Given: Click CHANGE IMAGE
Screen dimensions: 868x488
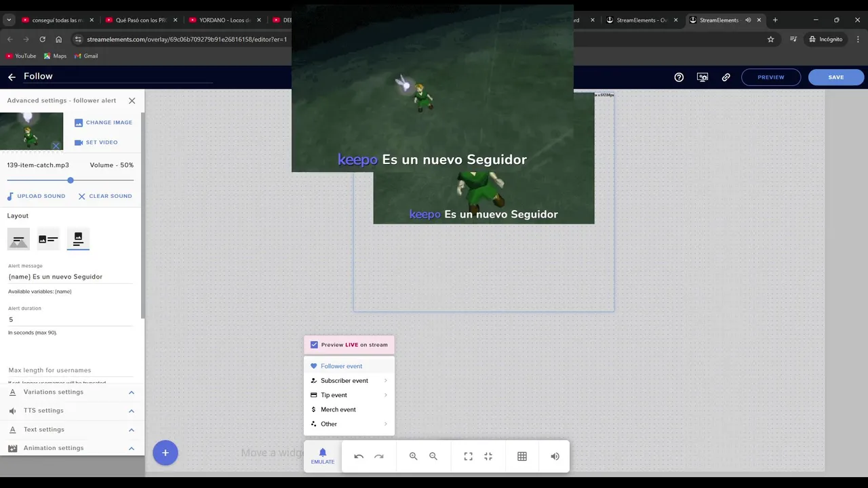Looking at the screenshot, I should point(103,123).
